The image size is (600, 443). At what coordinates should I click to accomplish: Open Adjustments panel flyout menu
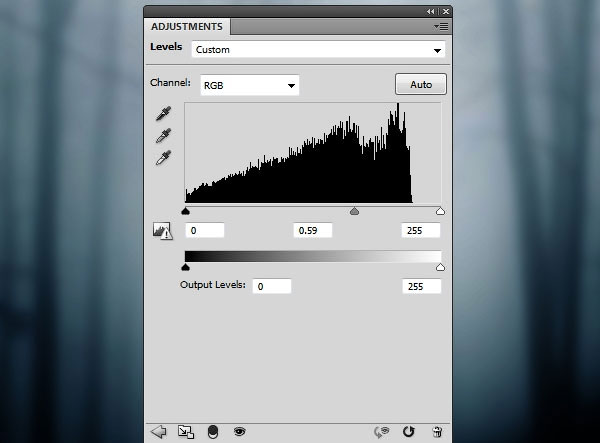441,27
